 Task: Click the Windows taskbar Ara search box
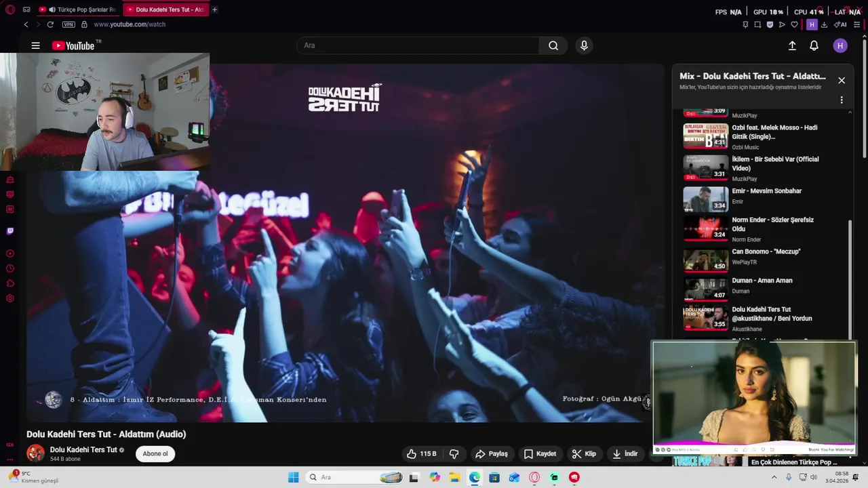[354, 477]
